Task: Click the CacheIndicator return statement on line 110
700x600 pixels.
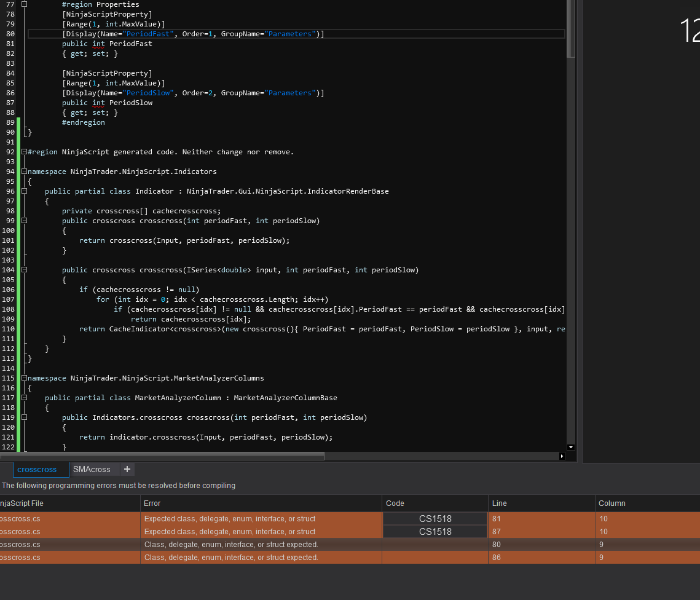Action: point(322,329)
